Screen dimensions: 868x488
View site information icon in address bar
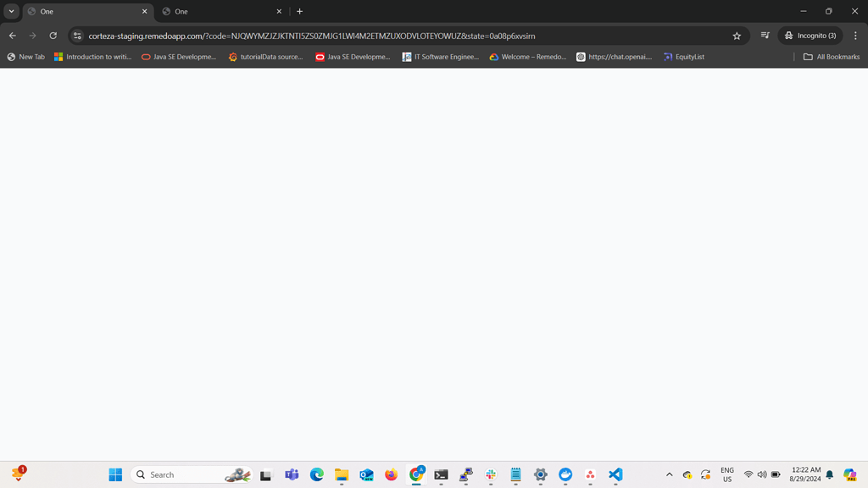77,36
